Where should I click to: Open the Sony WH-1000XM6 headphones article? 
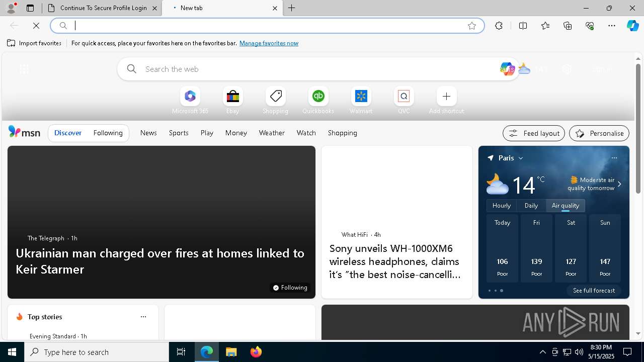click(397, 222)
